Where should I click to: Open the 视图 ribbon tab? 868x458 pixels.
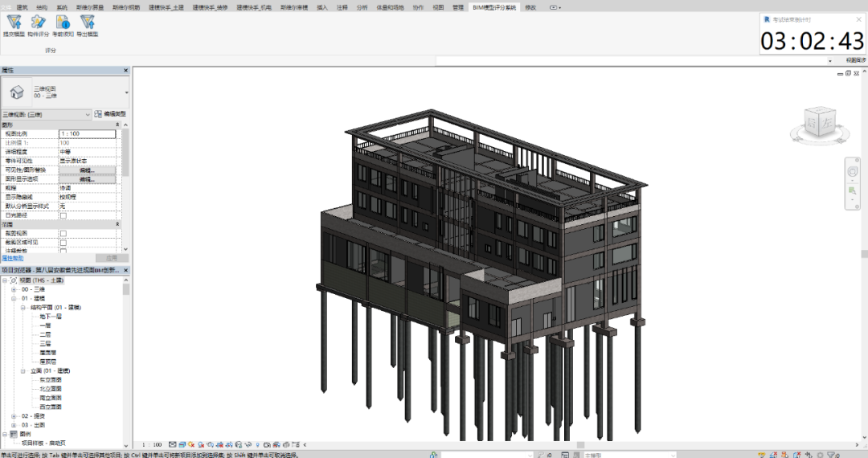(438, 7)
